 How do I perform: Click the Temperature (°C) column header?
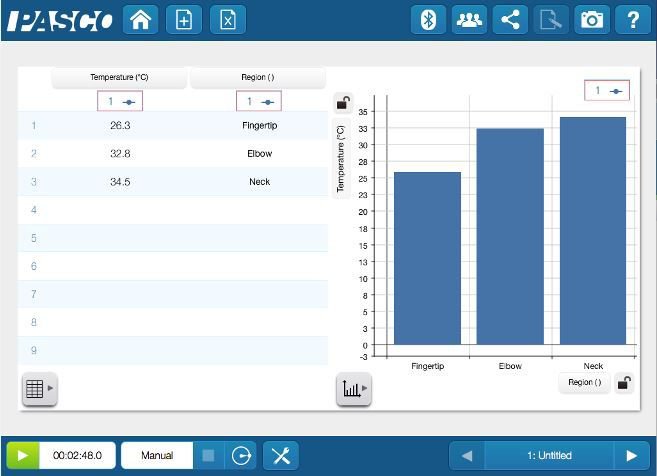119,77
